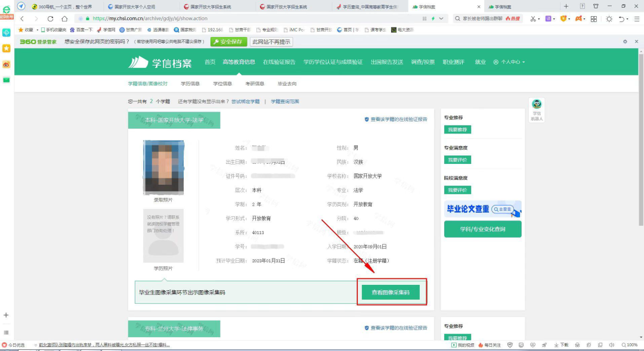Click the 今日优选 status bar item

tap(13, 345)
